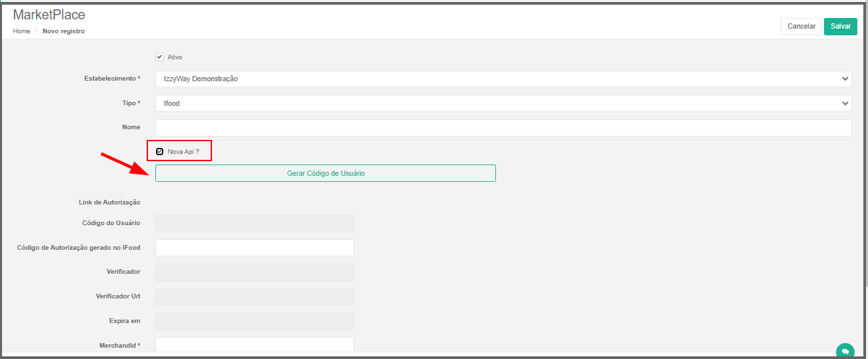Focus Código de Autorização gerado no IFood field
The width and height of the screenshot is (868, 359).
click(255, 248)
